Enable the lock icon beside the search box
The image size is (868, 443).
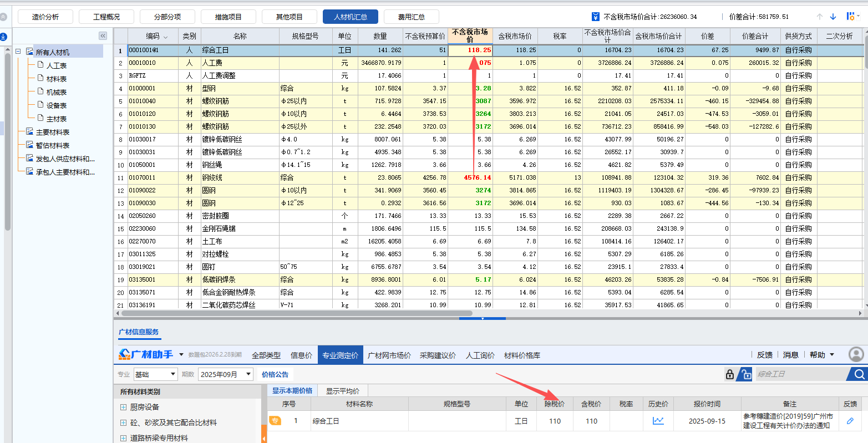click(x=729, y=374)
